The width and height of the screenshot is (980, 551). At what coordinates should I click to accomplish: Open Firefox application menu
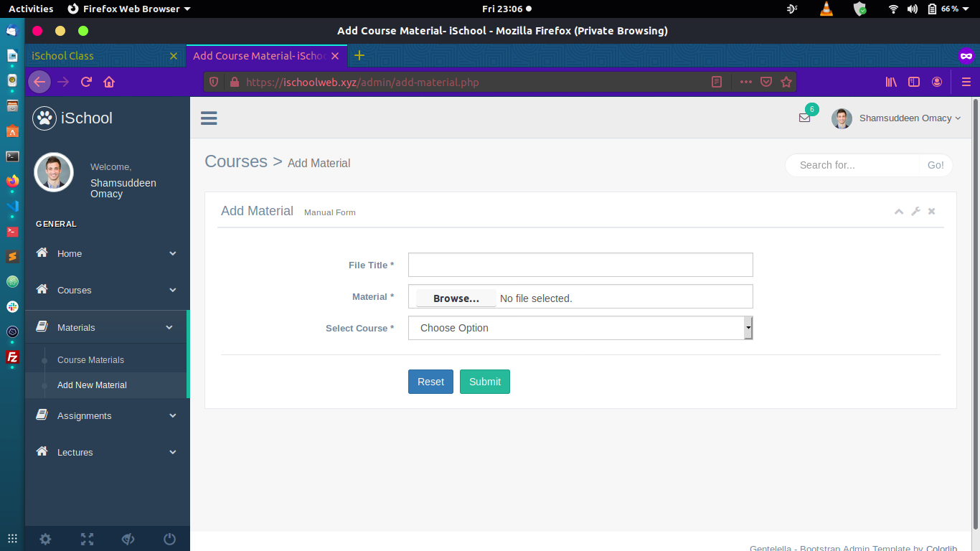[966, 82]
